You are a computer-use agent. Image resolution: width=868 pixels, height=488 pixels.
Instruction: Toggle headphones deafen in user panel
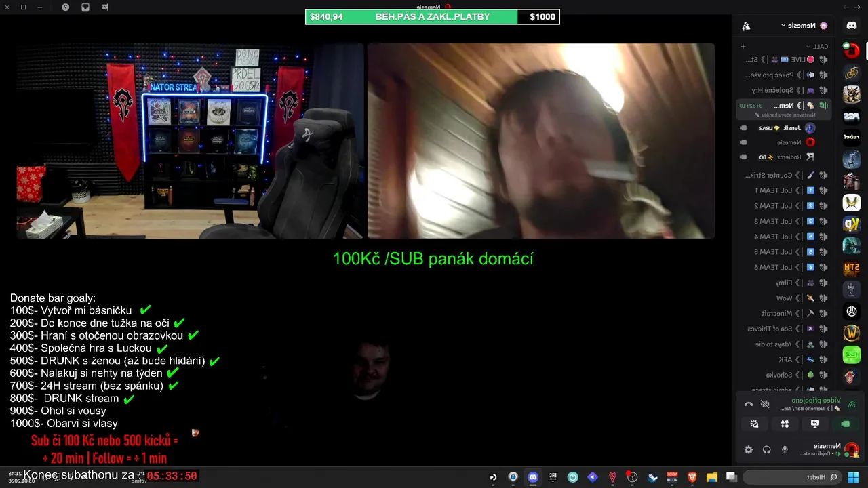[x=767, y=449]
